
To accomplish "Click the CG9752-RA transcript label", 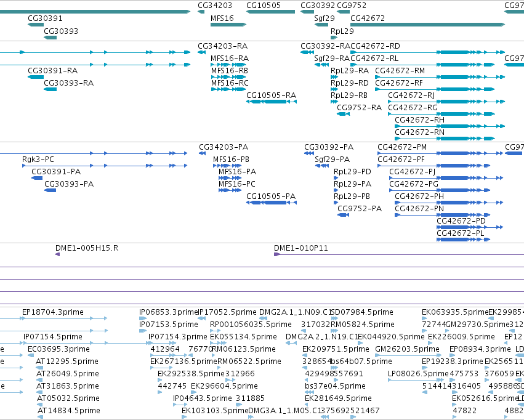I will click(x=359, y=107).
